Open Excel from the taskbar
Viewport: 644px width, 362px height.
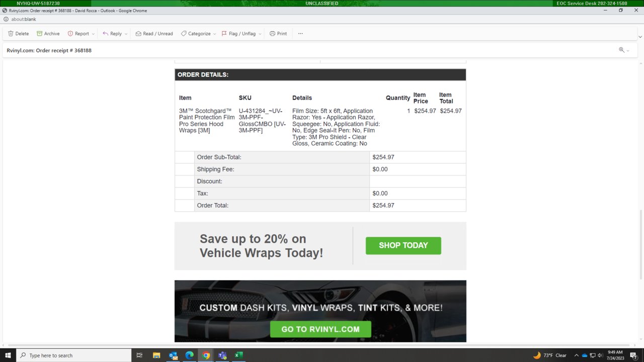click(238, 355)
